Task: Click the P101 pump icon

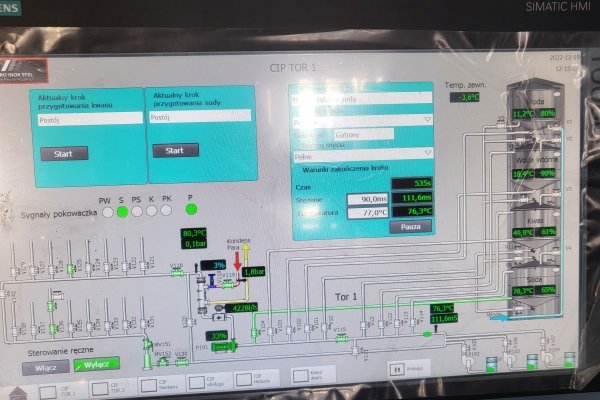Action: pos(223,346)
